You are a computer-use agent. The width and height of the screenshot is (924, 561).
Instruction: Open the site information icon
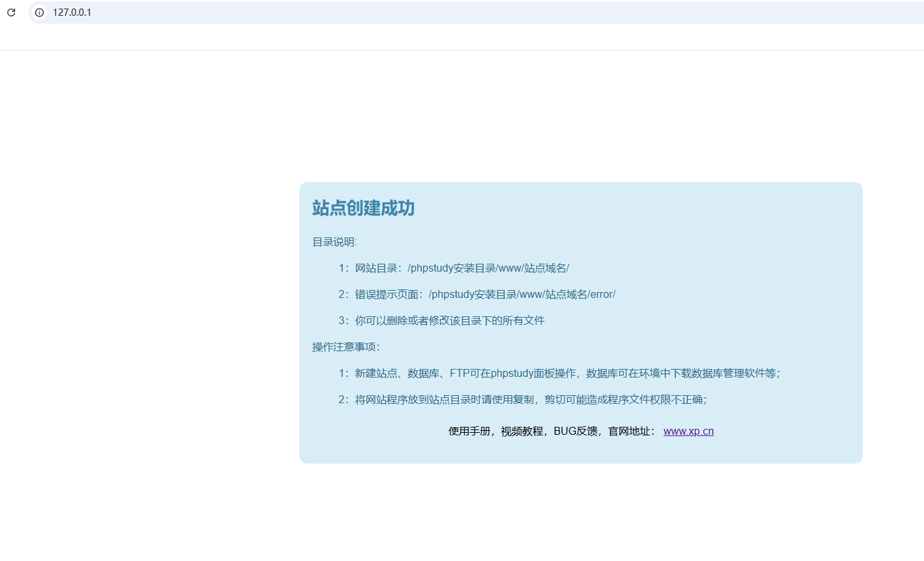point(39,12)
